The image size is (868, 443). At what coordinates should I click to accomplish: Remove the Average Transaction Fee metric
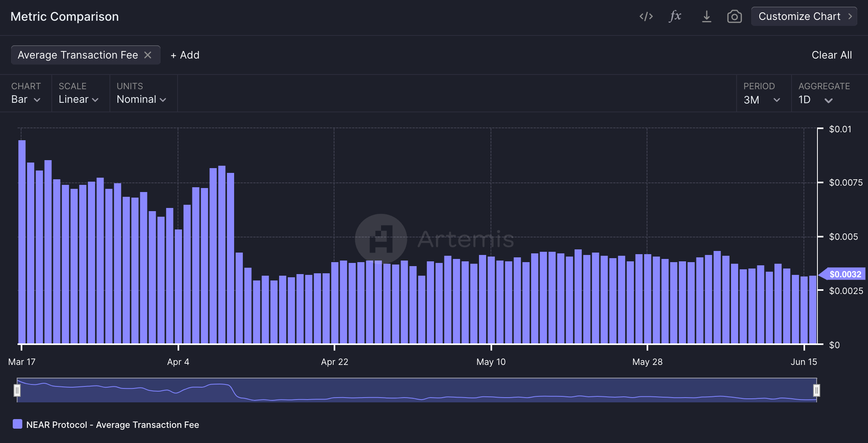[x=148, y=55]
